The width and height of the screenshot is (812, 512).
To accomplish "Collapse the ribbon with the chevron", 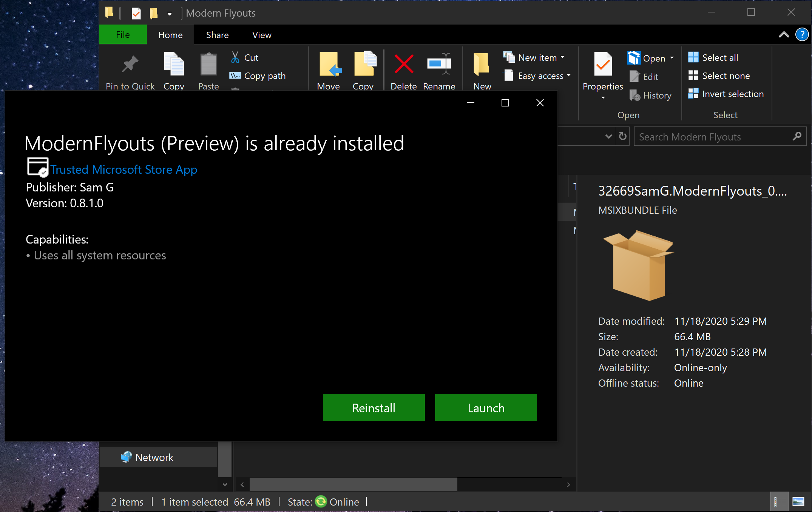I will 784,35.
